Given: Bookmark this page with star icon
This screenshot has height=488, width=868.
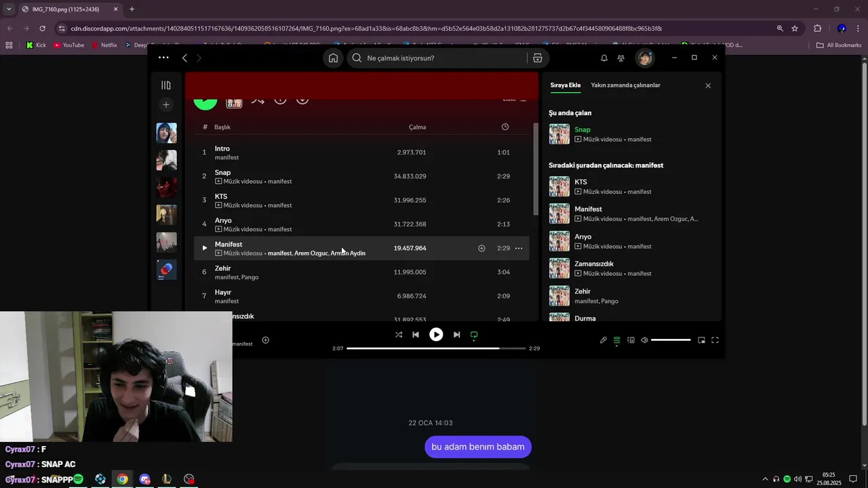Looking at the screenshot, I should click(x=795, y=28).
